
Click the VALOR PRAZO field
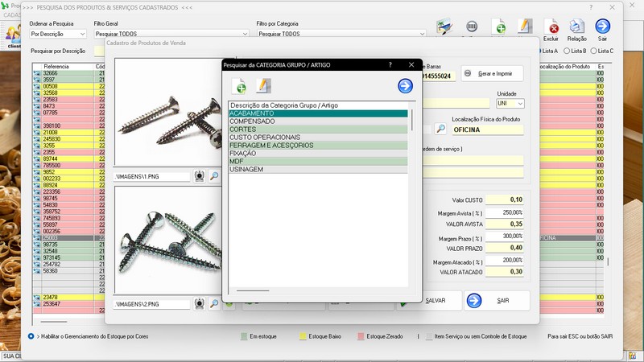click(505, 248)
